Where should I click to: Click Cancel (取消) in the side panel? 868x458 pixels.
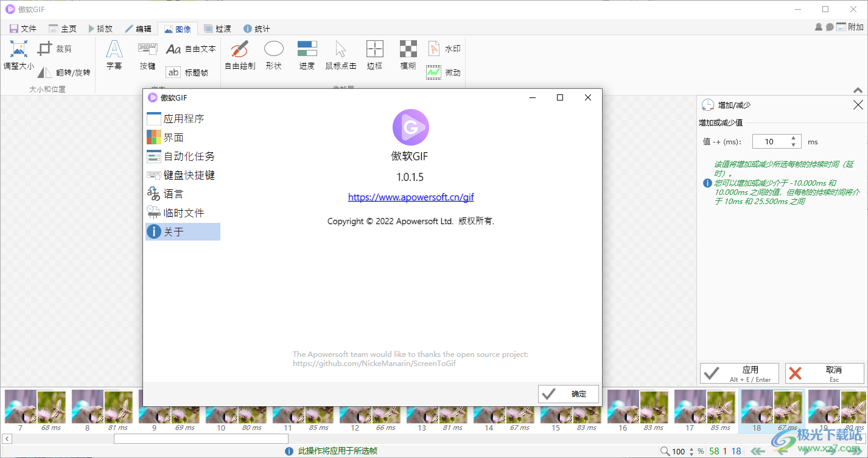(825, 373)
